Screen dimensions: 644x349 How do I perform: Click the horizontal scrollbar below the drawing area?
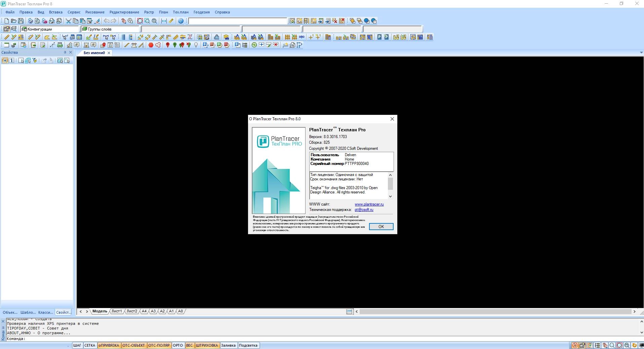tap(495, 312)
